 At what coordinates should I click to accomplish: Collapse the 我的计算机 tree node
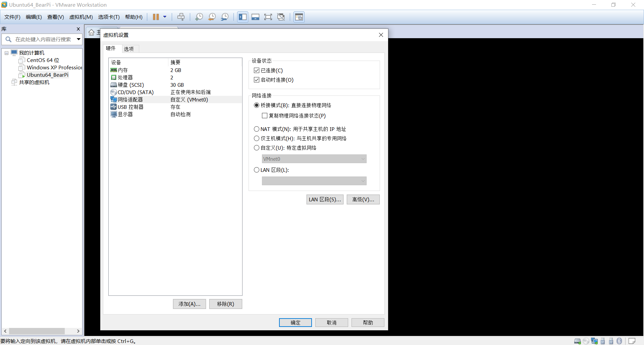(x=6, y=53)
